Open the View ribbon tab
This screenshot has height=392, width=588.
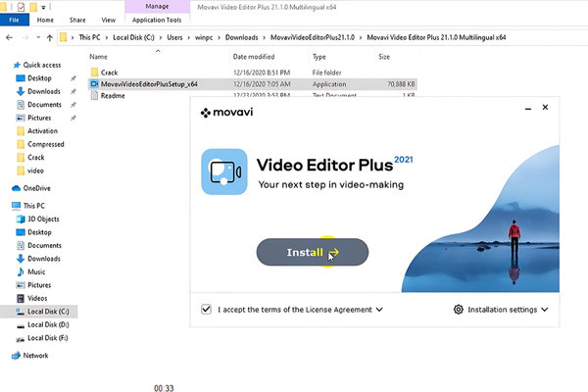[109, 20]
